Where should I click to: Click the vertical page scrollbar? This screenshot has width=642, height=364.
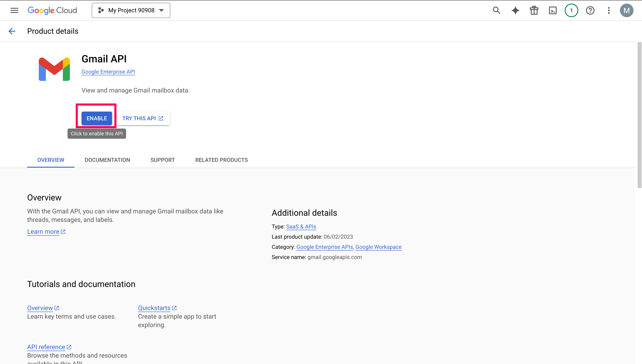pyautogui.click(x=639, y=115)
